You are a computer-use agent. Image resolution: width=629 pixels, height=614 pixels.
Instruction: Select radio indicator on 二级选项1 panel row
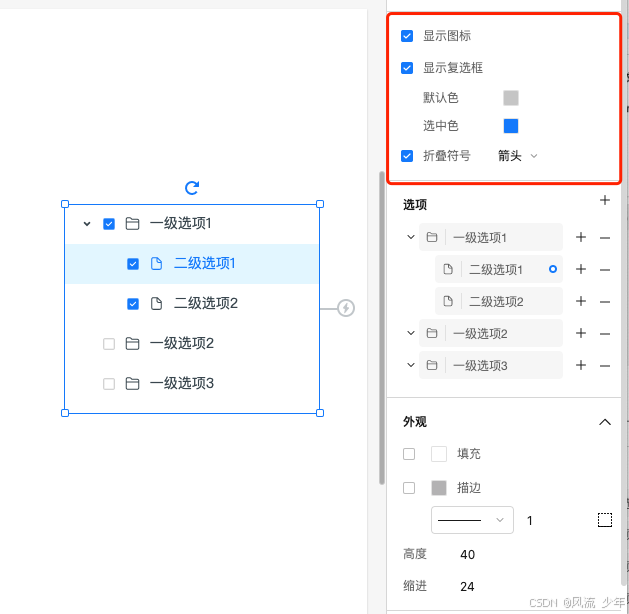tap(553, 269)
